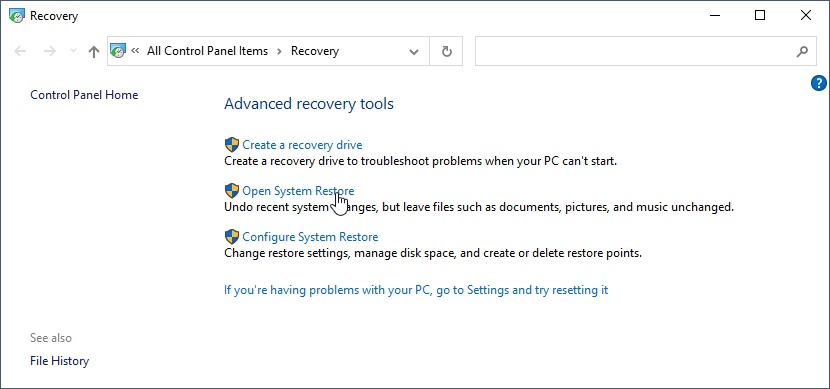Close the Recovery window
Viewport: 830px width, 389px height.
pyautogui.click(x=806, y=16)
